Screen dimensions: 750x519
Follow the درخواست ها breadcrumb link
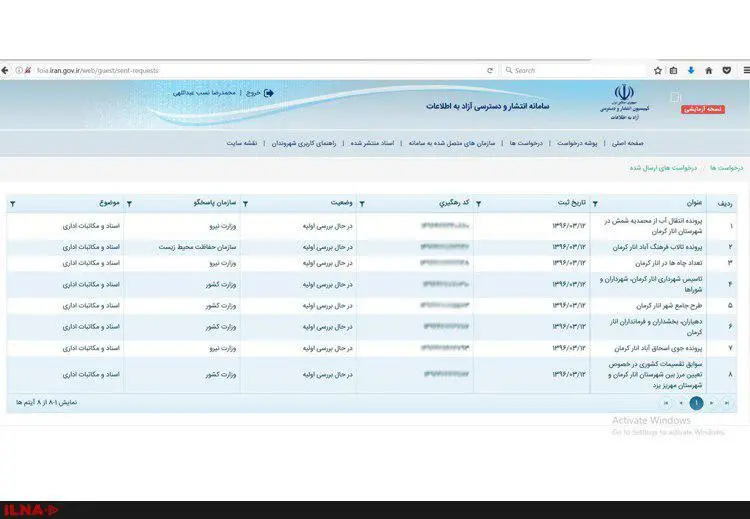coord(727,168)
